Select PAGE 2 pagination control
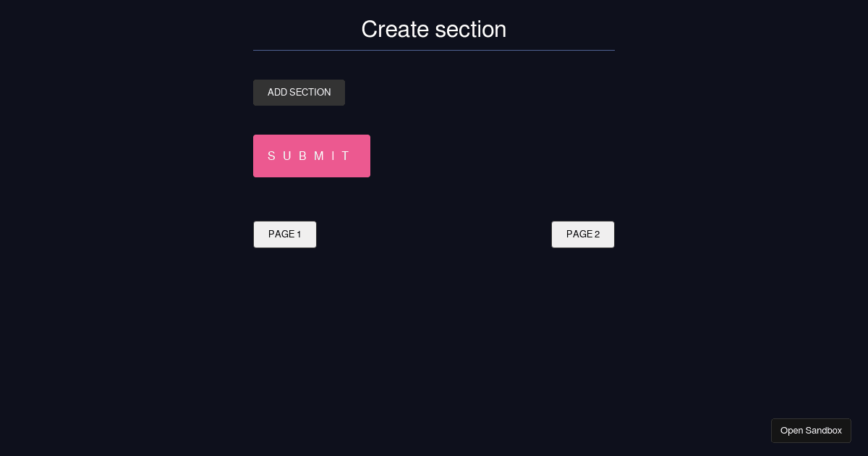Viewport: 868px width, 456px height. click(x=582, y=234)
